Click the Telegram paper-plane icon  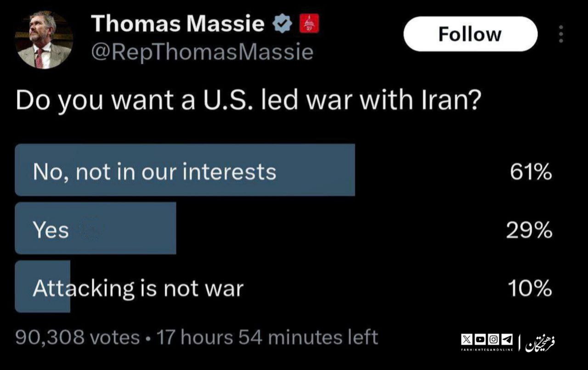pos(506,340)
